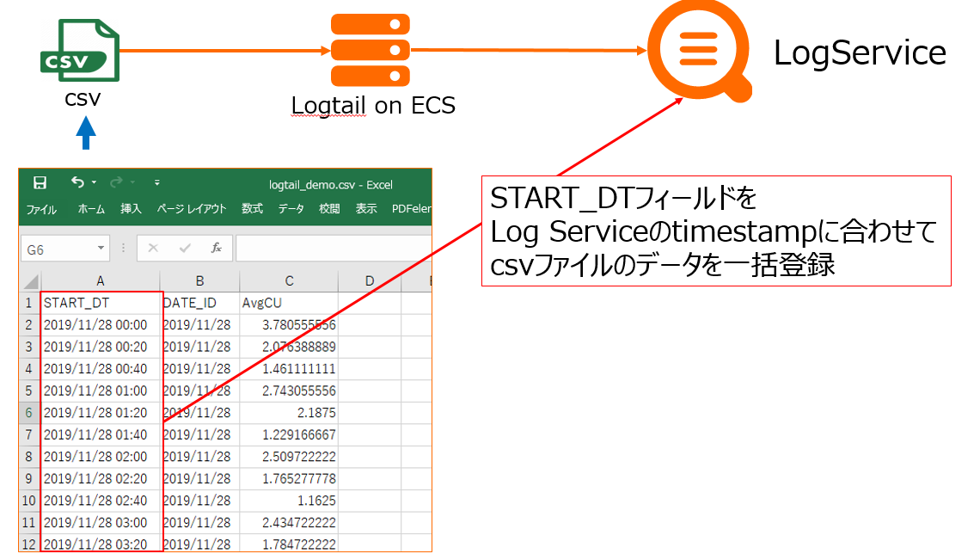Click cell 2019/11/28 00:00
This screenshot has width=980, height=560.
(100, 325)
